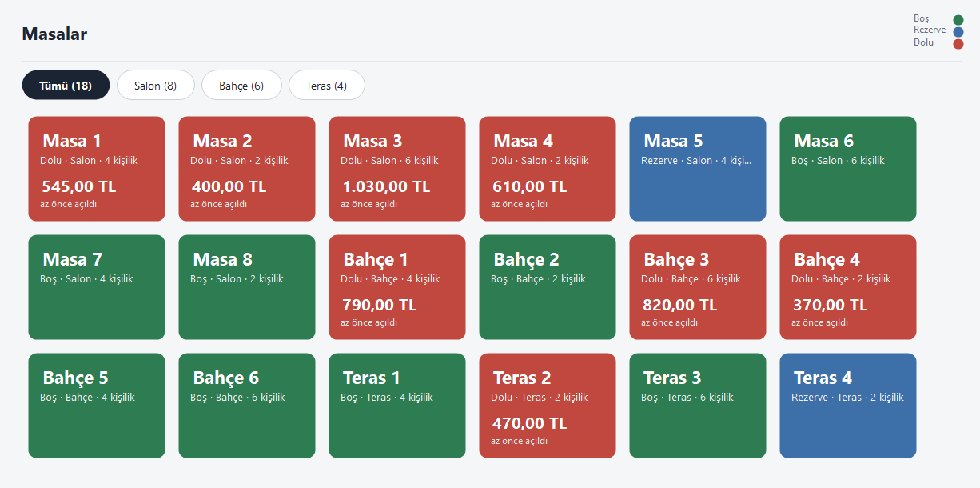Switch to the Bahçe (6) tab
The height and width of the screenshot is (488, 980).
241,86
